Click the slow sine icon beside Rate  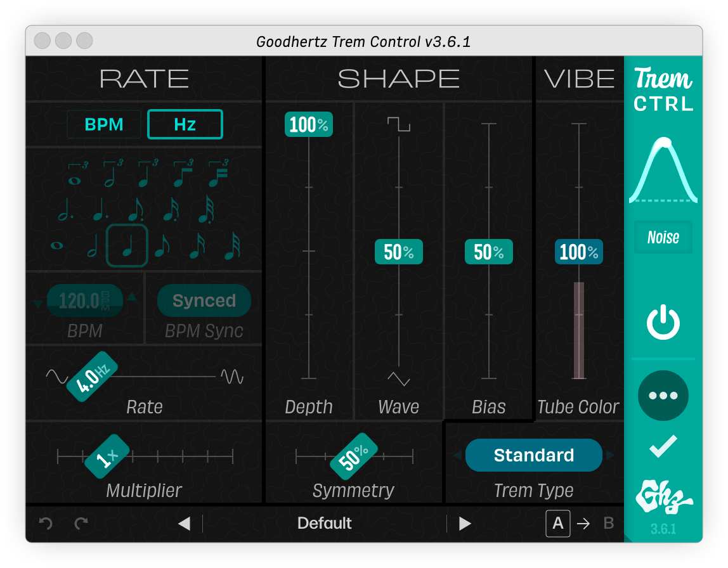pos(57,377)
